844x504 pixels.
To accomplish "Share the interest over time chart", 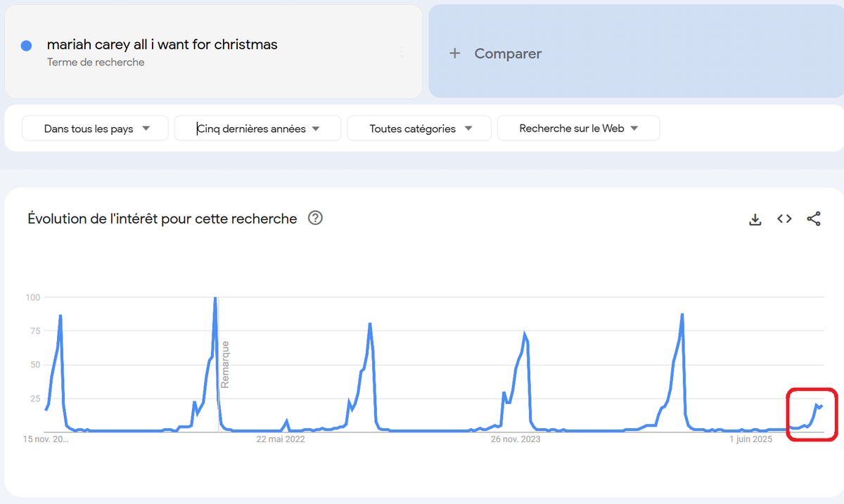I will (814, 219).
